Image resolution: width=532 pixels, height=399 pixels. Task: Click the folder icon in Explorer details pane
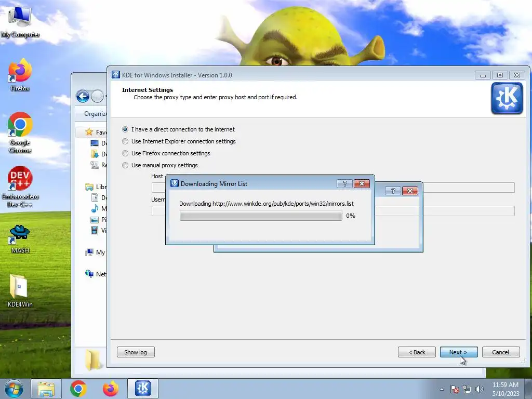pos(92,360)
